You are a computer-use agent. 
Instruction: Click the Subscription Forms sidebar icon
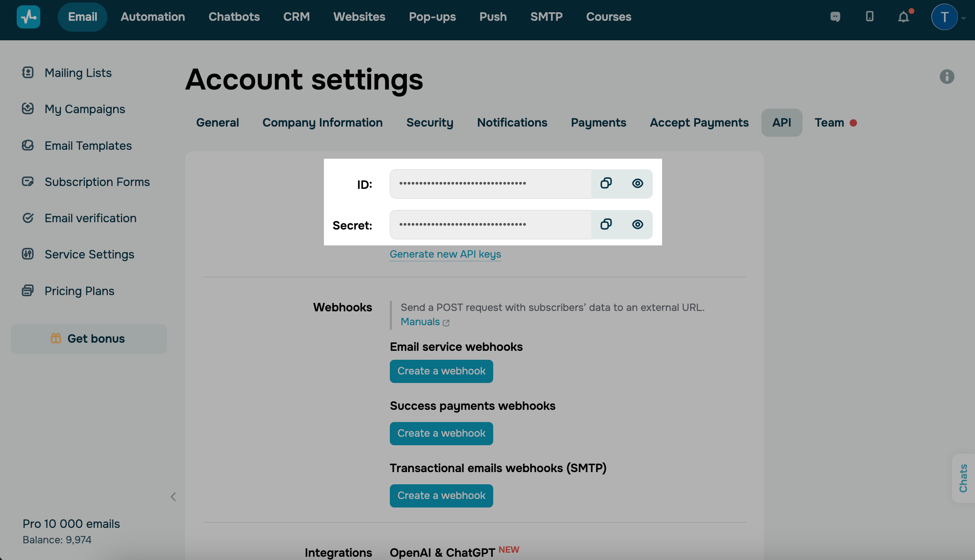click(x=27, y=181)
